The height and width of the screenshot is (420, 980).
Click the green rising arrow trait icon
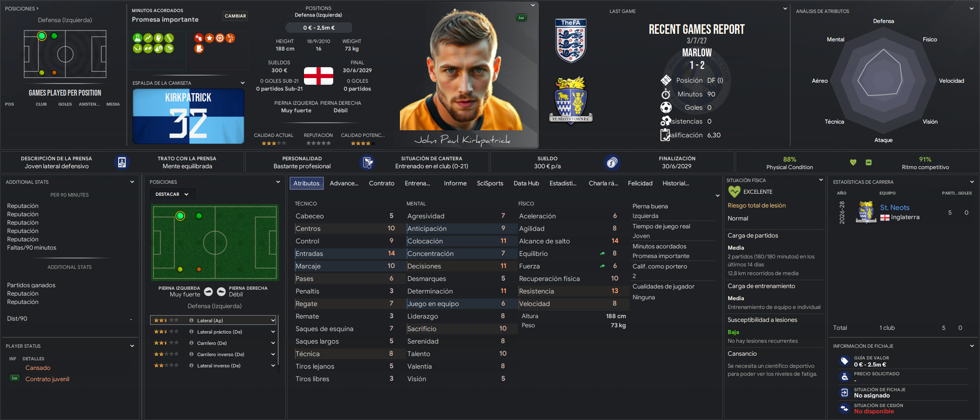(148, 38)
